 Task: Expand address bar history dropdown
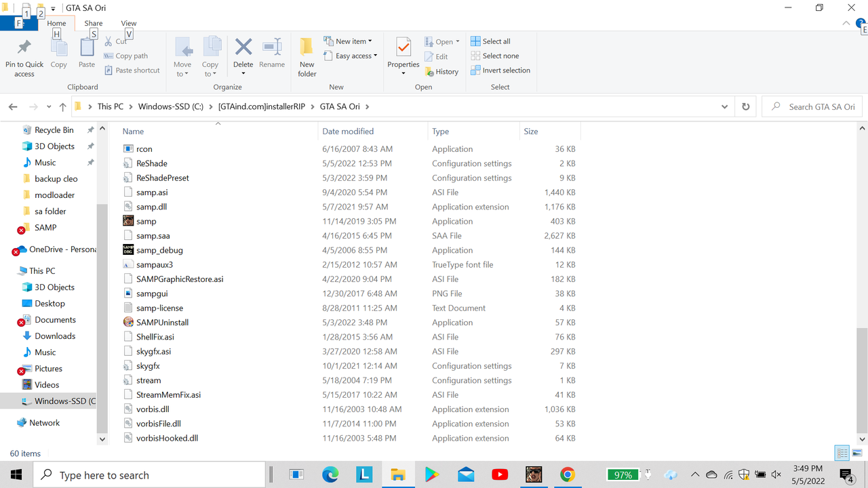(725, 107)
